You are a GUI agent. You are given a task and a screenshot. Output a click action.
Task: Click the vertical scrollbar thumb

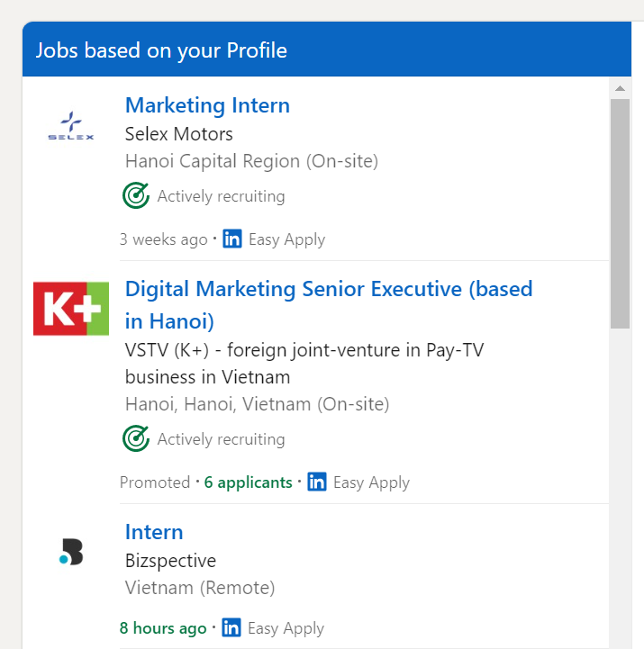click(620, 213)
